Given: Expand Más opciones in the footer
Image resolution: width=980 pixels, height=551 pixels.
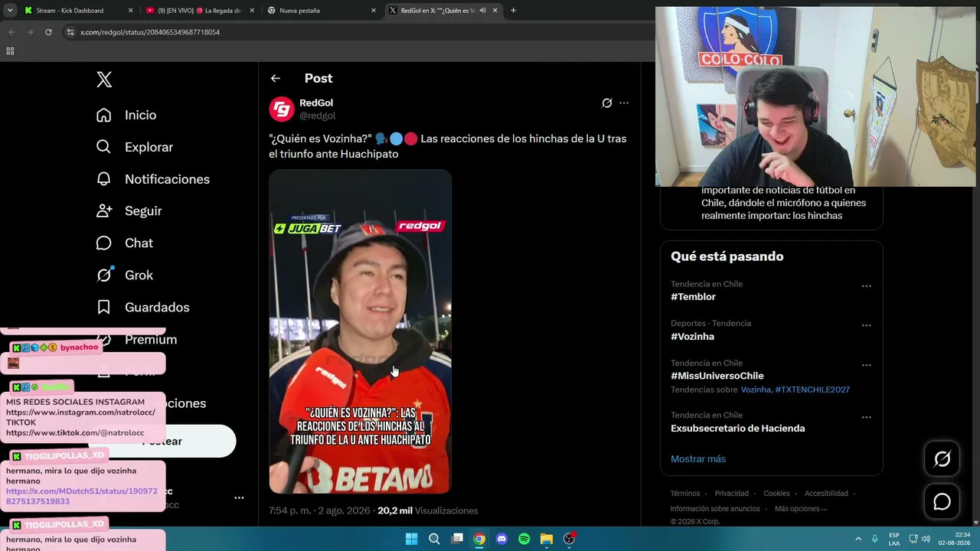Looking at the screenshot, I should pyautogui.click(x=801, y=509).
